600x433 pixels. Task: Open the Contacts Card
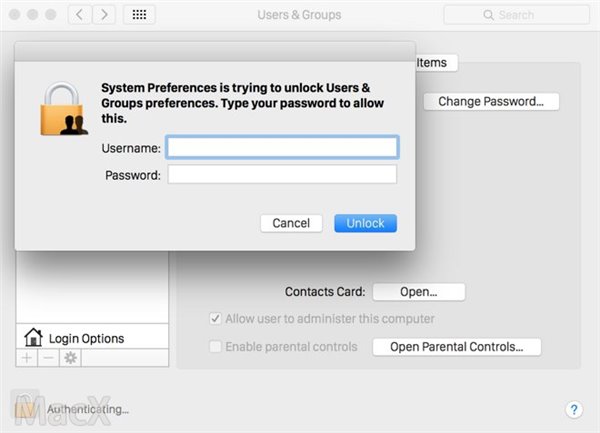point(418,292)
